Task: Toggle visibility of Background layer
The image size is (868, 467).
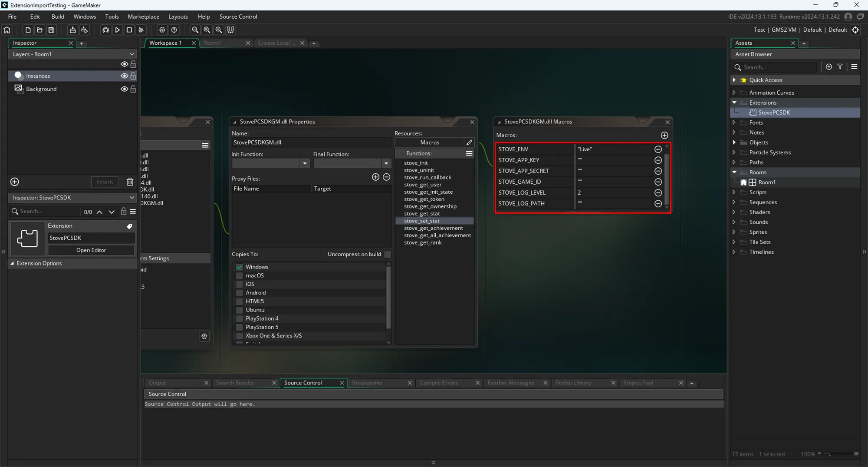Action: (124, 89)
